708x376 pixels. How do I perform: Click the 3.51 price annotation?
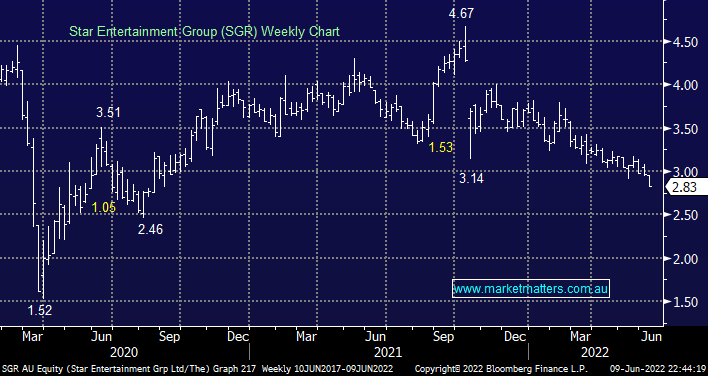tap(108, 112)
